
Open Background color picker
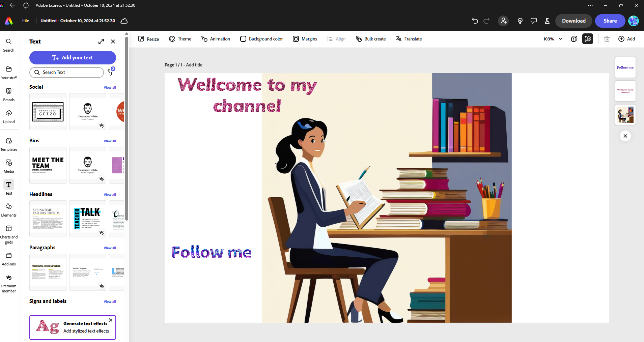pos(261,39)
